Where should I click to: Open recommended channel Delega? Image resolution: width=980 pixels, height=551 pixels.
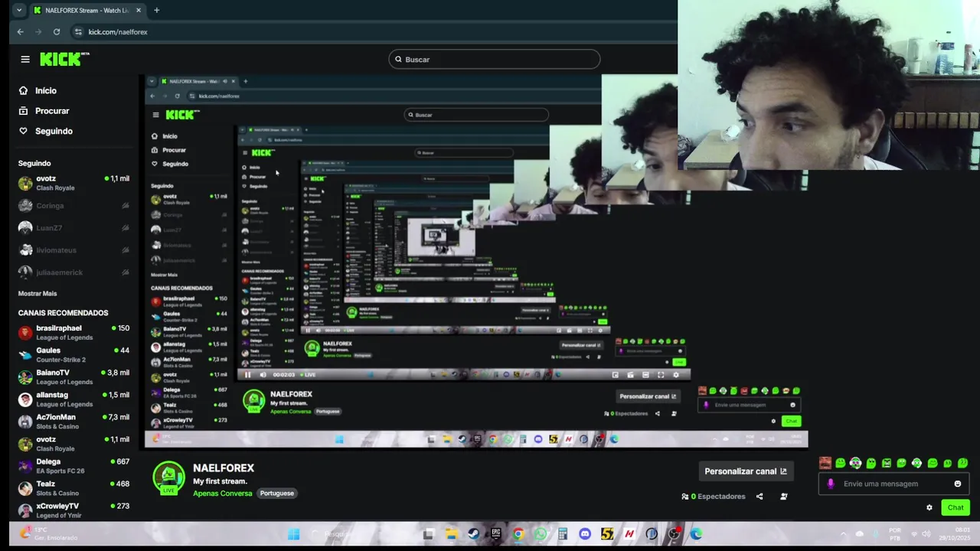tap(73, 466)
